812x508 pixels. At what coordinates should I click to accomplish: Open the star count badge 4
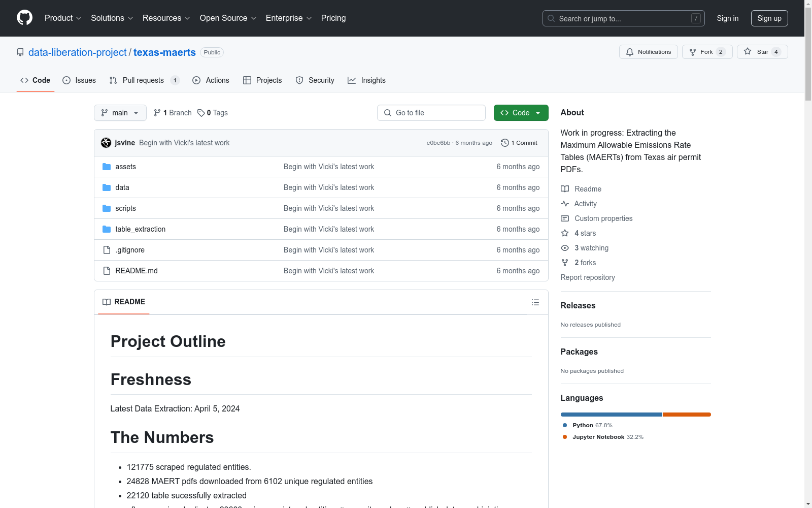776,52
